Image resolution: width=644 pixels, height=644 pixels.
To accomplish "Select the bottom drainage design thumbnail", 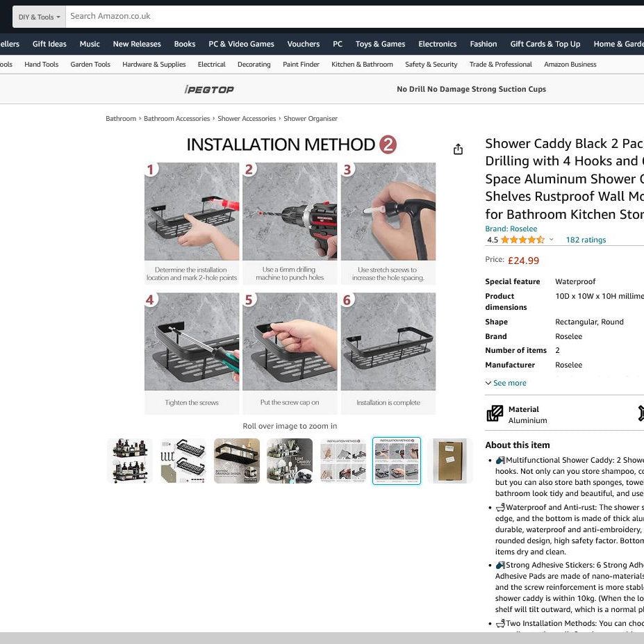I will pyautogui.click(x=237, y=461).
